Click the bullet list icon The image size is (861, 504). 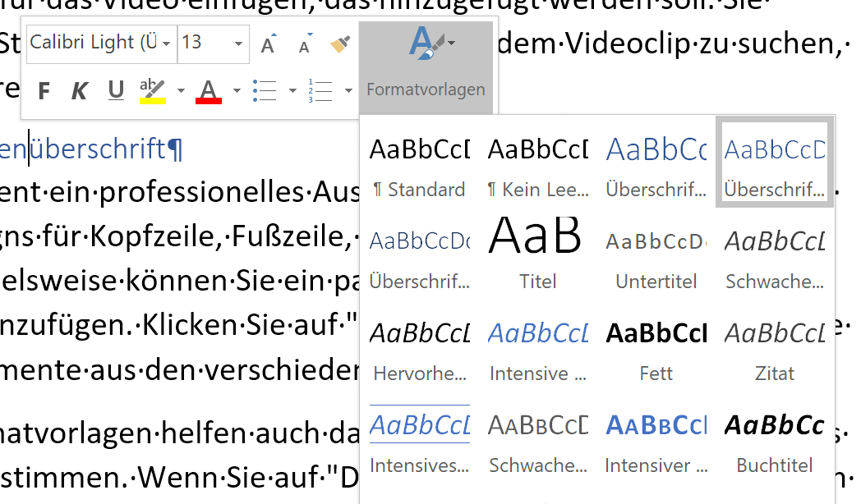pyautogui.click(x=265, y=90)
